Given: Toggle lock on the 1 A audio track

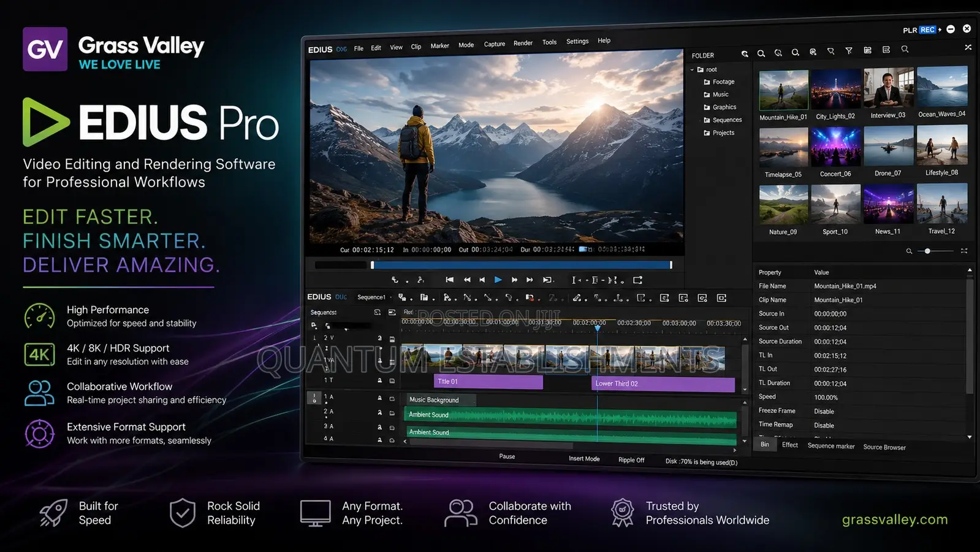Looking at the screenshot, I should pos(379,398).
